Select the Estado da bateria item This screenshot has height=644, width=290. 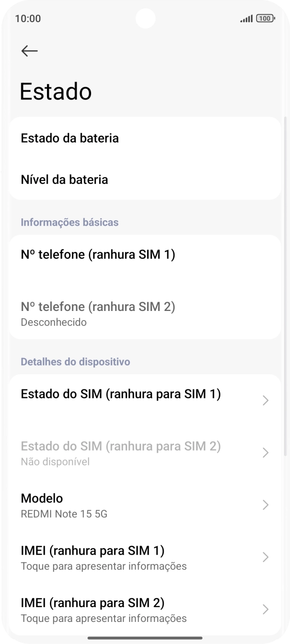[x=70, y=138]
